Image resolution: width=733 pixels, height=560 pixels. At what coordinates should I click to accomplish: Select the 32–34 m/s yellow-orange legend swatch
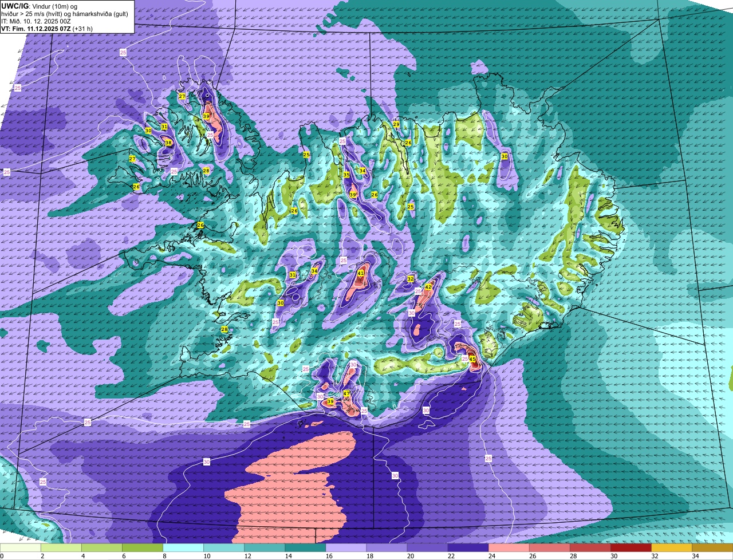click(x=671, y=548)
